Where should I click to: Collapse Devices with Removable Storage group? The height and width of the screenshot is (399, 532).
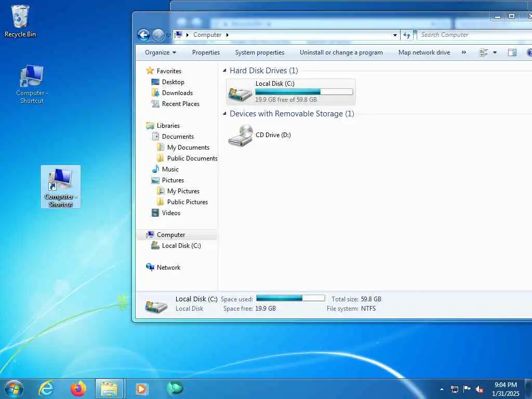point(224,114)
